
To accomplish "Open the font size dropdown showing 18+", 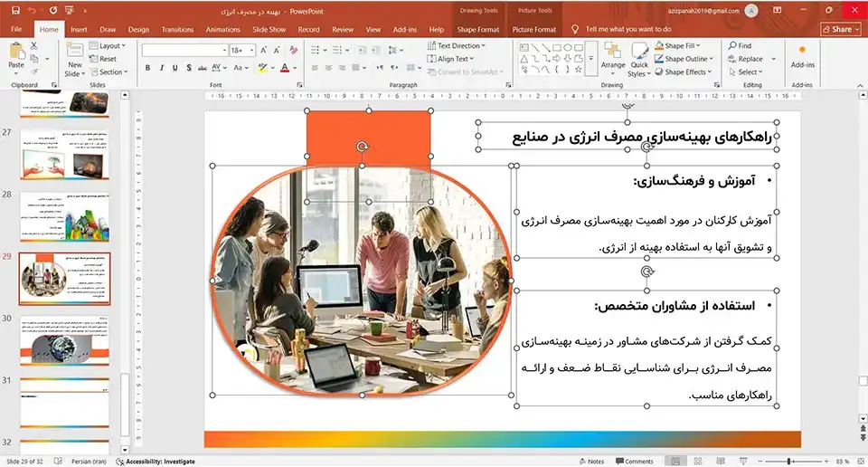I will tap(242, 51).
